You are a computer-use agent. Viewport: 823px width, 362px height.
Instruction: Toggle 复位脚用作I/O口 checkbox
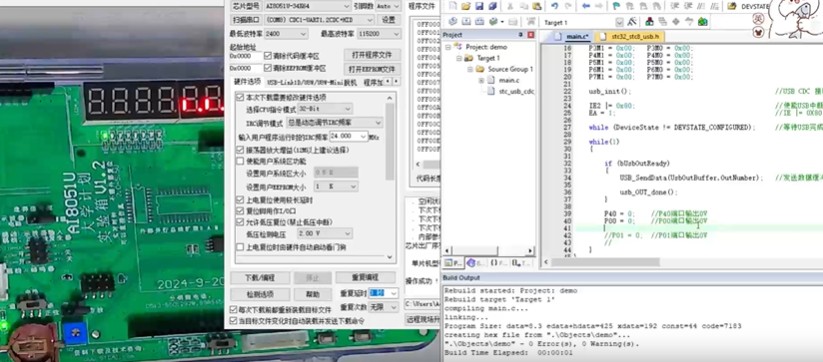click(x=240, y=211)
